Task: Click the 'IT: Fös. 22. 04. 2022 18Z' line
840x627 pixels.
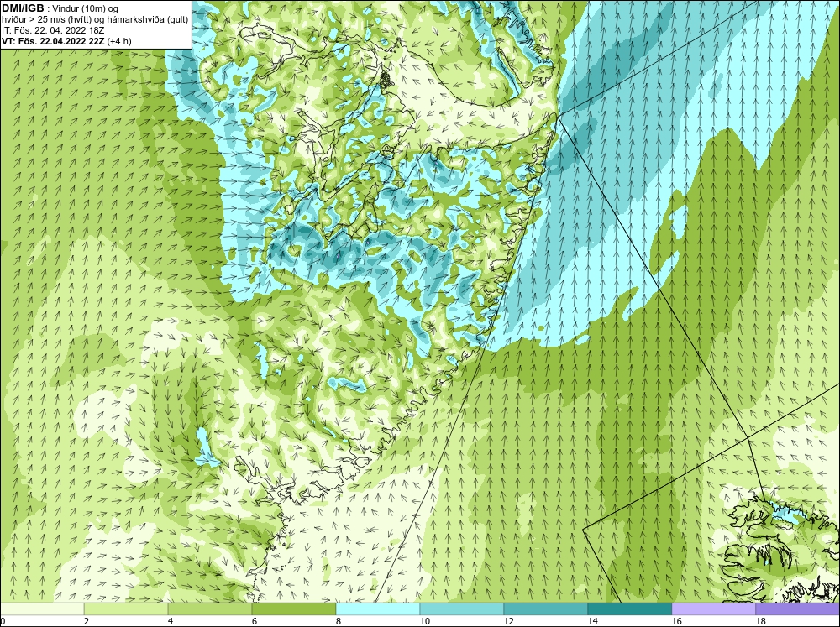Action: tap(53, 30)
